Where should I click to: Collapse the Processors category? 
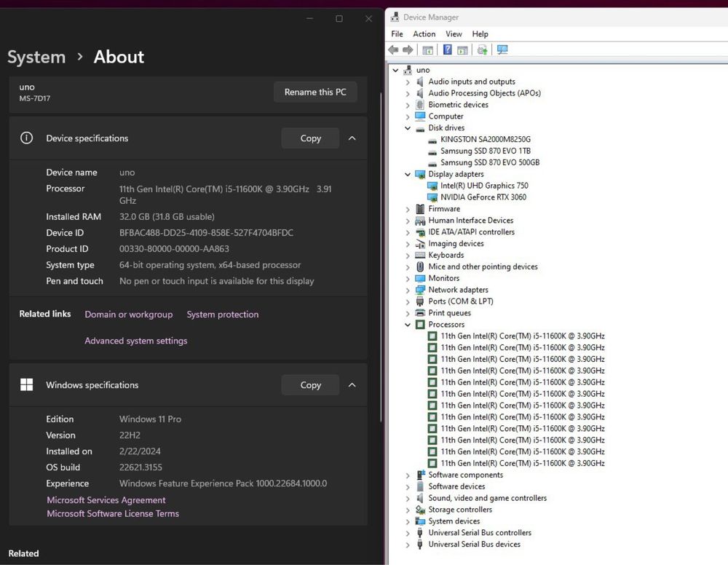(408, 325)
